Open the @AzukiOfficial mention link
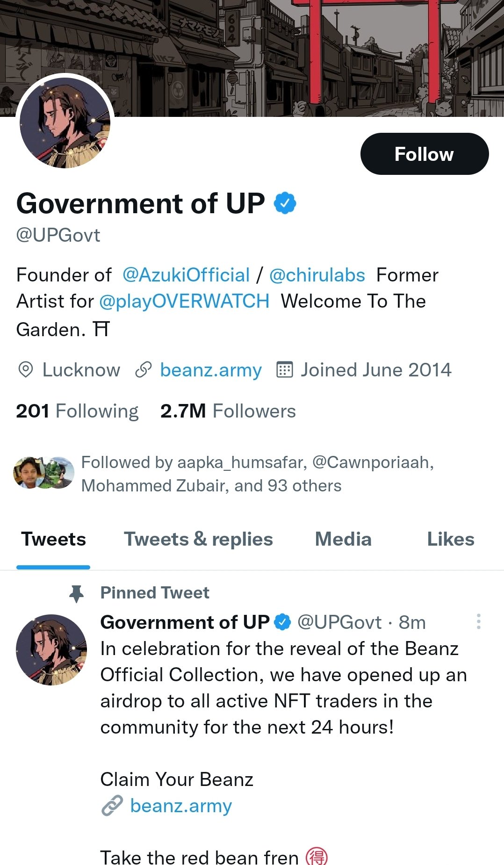504x865 pixels. click(186, 275)
